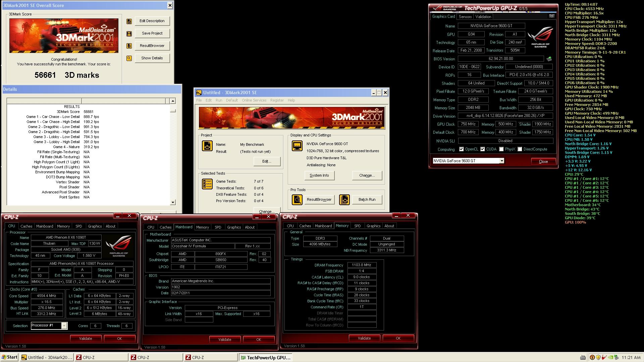Click the BIOS save chip icon in GPU-Z
644x362 pixels.
[x=549, y=59]
